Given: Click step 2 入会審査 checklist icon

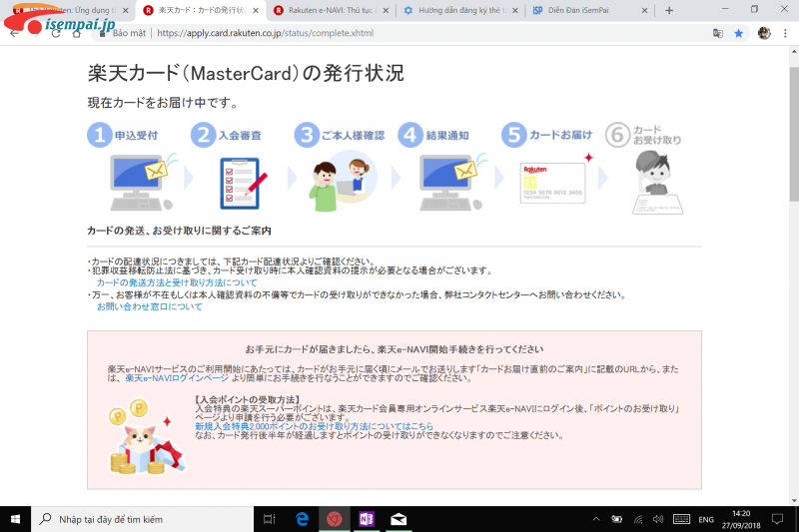Looking at the screenshot, I should point(243,184).
